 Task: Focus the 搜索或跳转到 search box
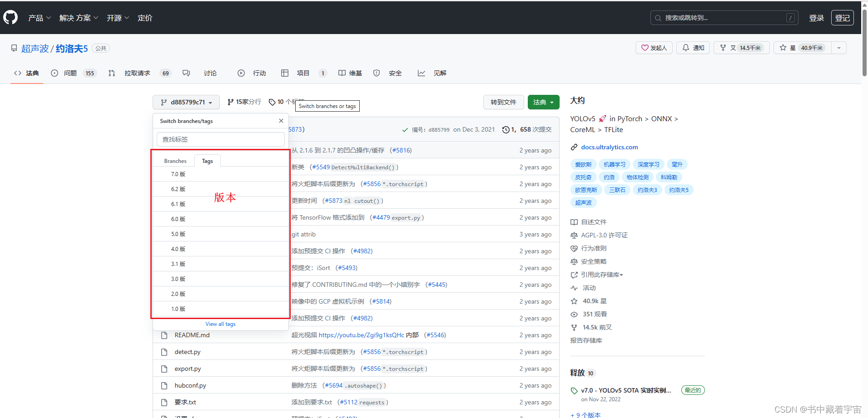coord(724,18)
